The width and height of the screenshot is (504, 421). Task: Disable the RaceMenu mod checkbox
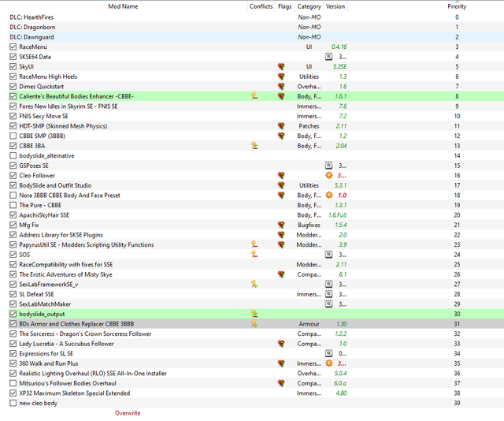[x=13, y=47]
